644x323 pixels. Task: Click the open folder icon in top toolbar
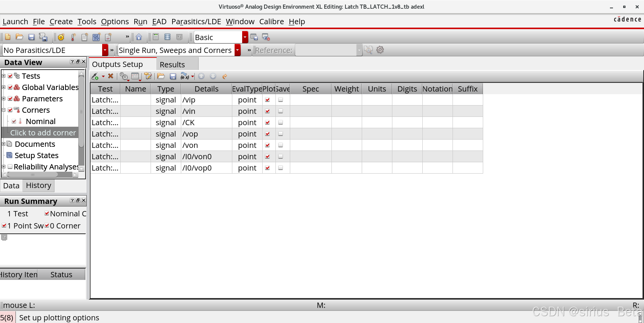19,37
